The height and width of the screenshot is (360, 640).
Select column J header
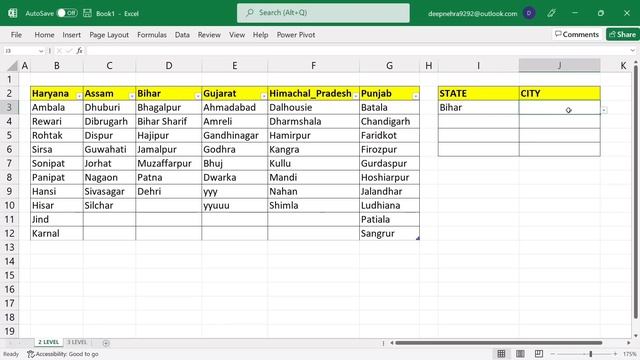pyautogui.click(x=560, y=66)
